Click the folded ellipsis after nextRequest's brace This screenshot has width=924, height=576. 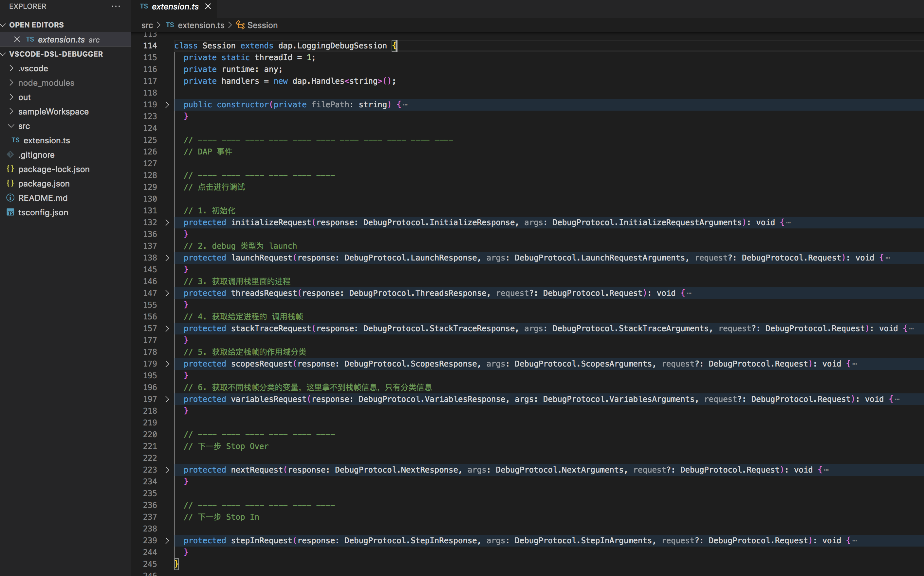click(826, 470)
